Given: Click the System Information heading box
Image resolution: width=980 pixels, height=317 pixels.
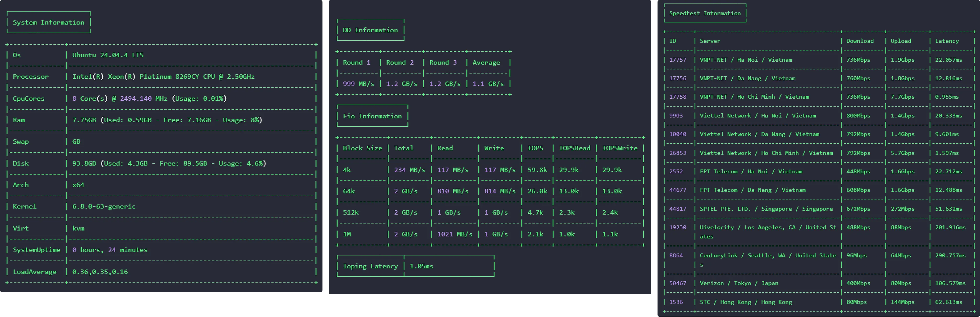Looking at the screenshot, I should point(49,23).
